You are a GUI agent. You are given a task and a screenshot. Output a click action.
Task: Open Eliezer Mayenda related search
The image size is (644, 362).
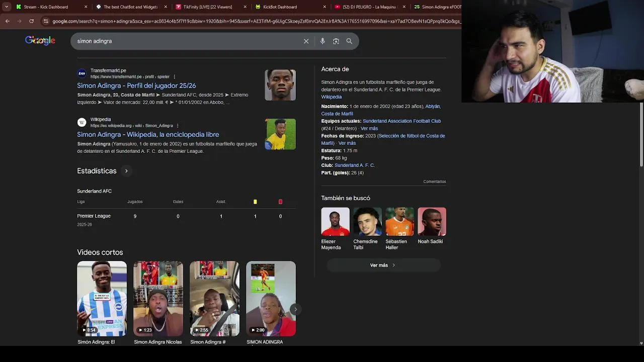point(335,229)
